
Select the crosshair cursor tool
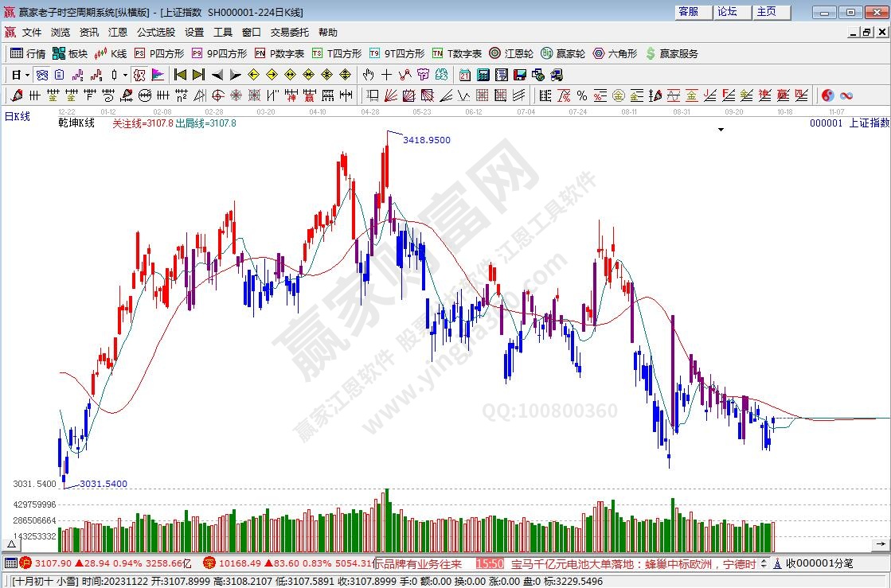tap(386, 75)
